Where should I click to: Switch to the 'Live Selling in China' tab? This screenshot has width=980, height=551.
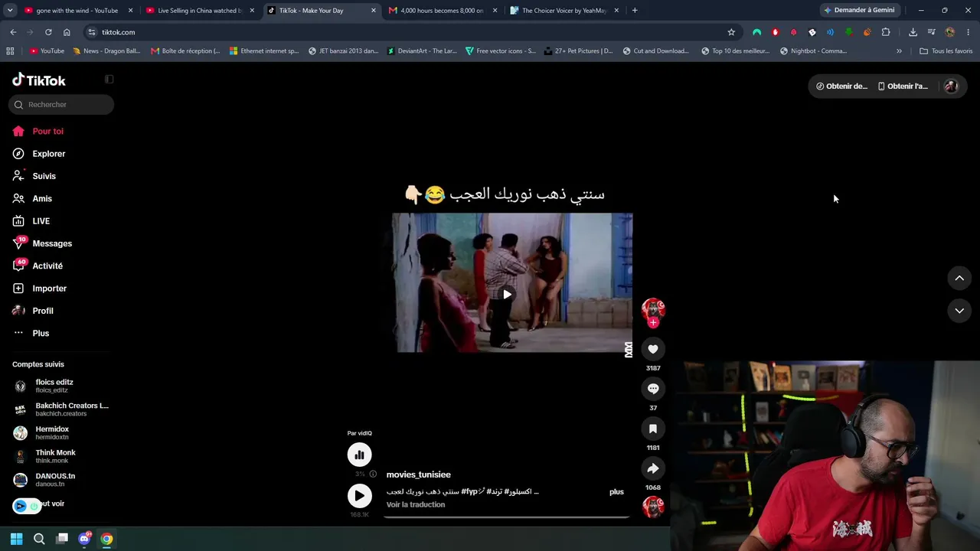pyautogui.click(x=199, y=11)
